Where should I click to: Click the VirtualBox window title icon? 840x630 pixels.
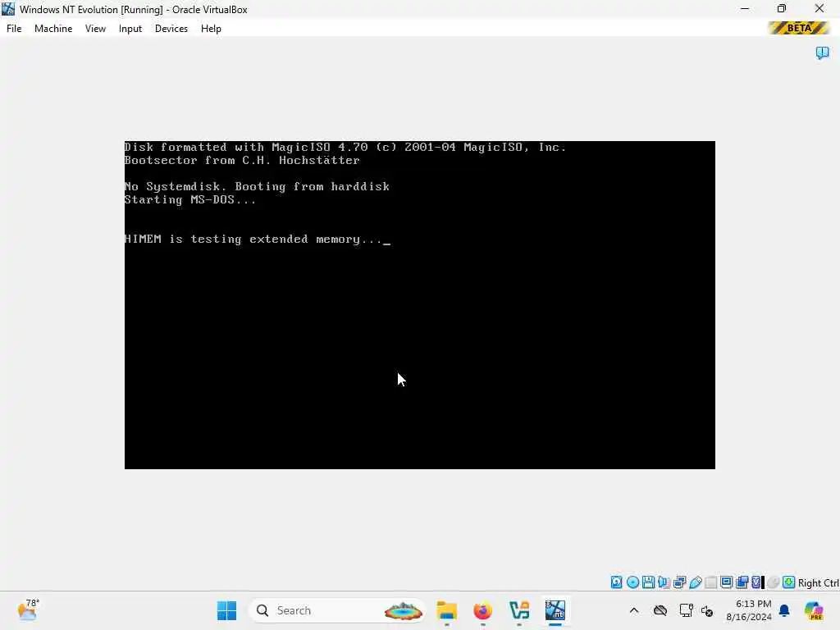(8, 9)
